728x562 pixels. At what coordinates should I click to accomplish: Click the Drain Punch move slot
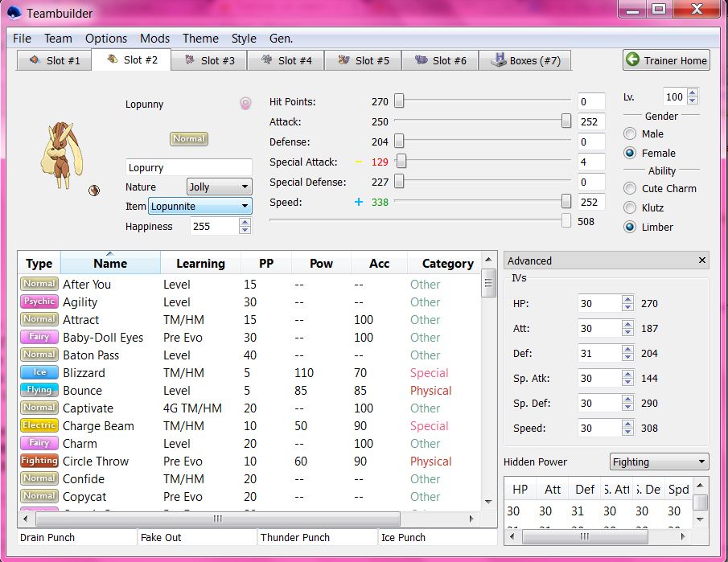click(77, 537)
